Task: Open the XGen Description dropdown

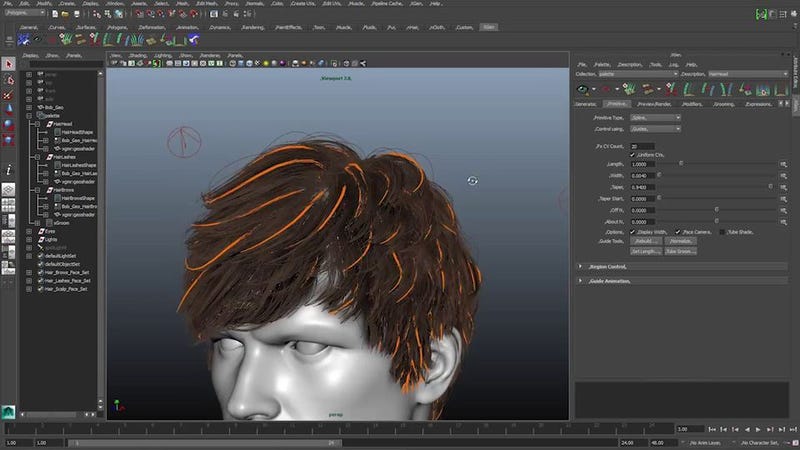Action: click(748, 74)
